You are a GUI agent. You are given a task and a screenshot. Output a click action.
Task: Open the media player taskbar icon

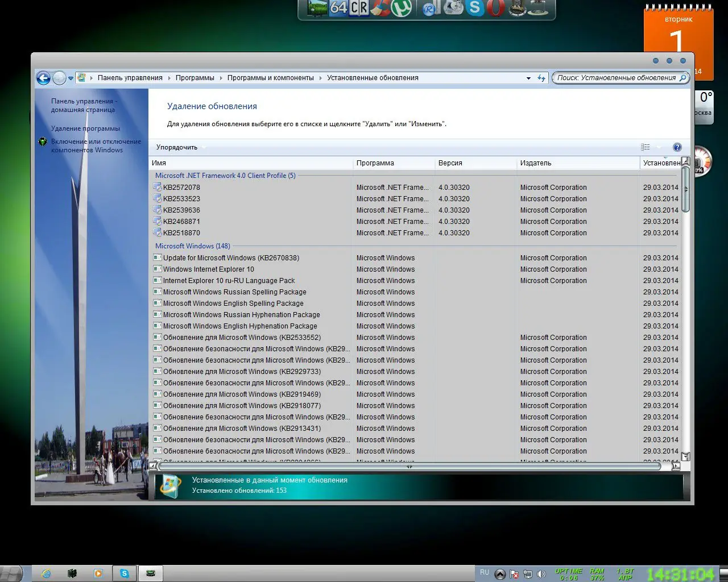click(x=98, y=573)
